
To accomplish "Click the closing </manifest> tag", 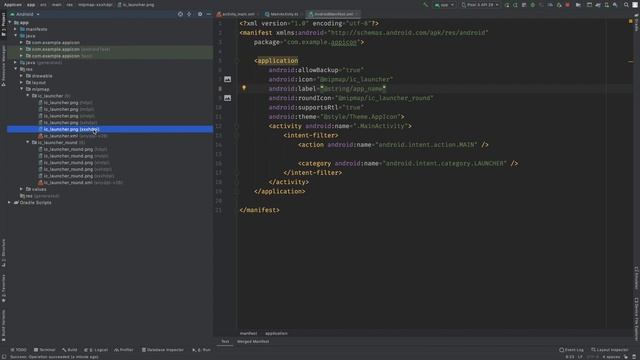I will 260,210.
